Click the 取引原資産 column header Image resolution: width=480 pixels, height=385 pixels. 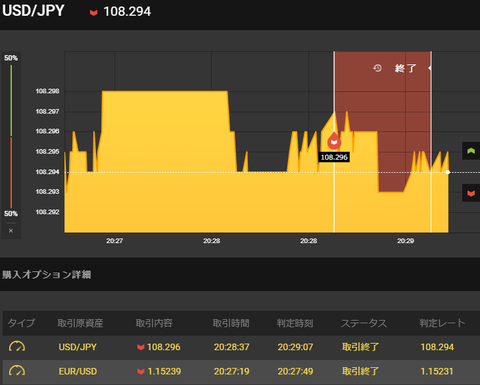(x=80, y=323)
